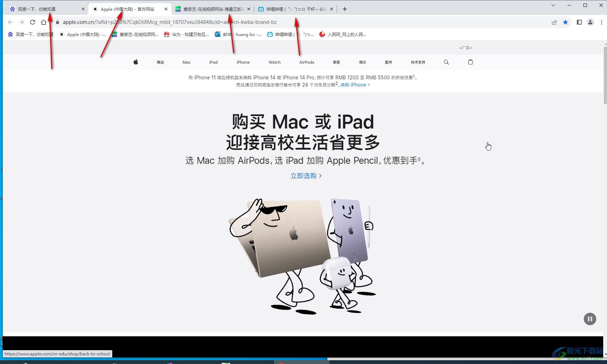Open the browser home page
607x364 pixels.
tap(44, 22)
